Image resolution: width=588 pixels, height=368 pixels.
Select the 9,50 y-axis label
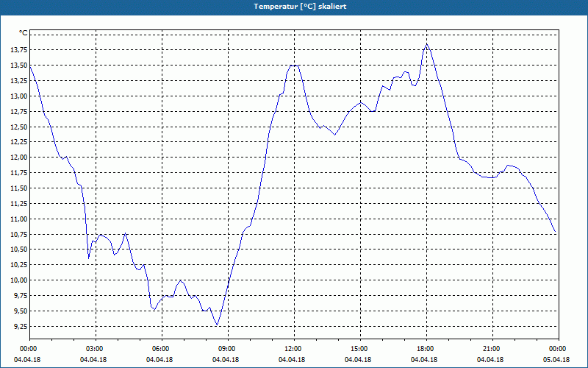[x=21, y=311]
